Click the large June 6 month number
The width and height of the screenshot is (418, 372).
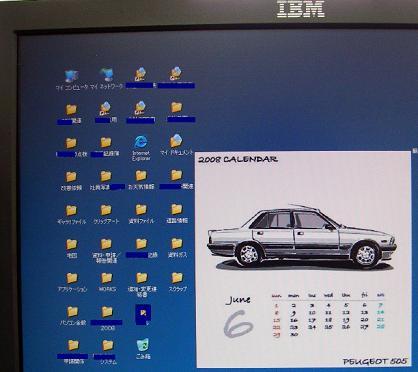(238, 323)
